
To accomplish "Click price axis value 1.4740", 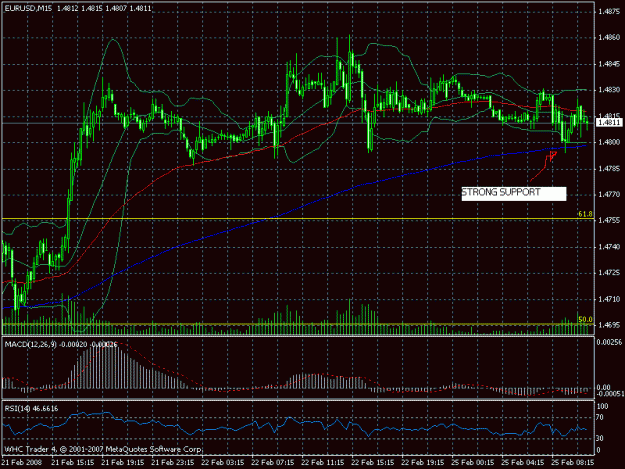I will [609, 247].
